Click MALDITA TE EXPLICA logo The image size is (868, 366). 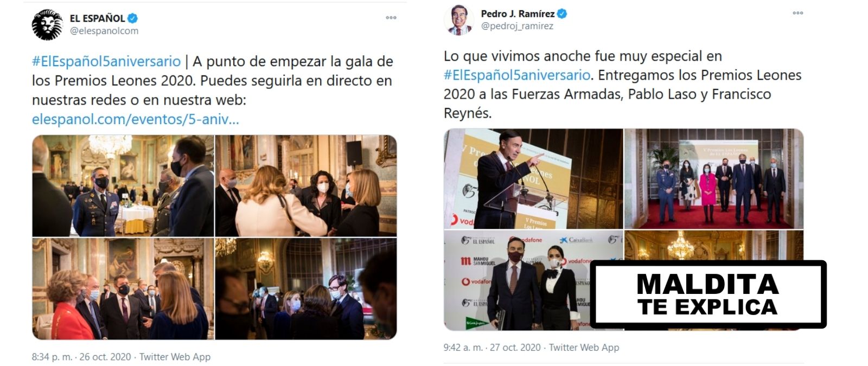tap(708, 294)
